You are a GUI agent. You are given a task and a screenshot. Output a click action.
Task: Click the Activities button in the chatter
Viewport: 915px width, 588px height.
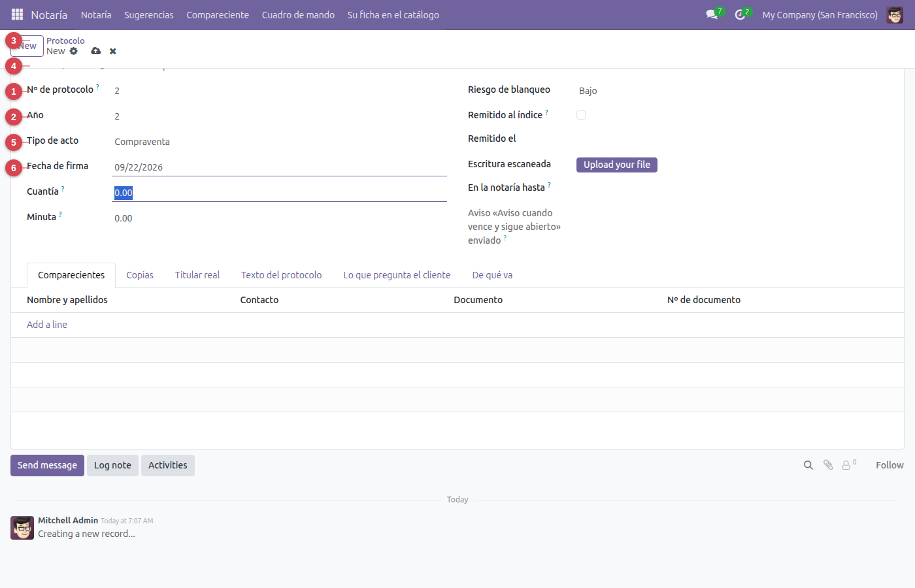click(168, 465)
